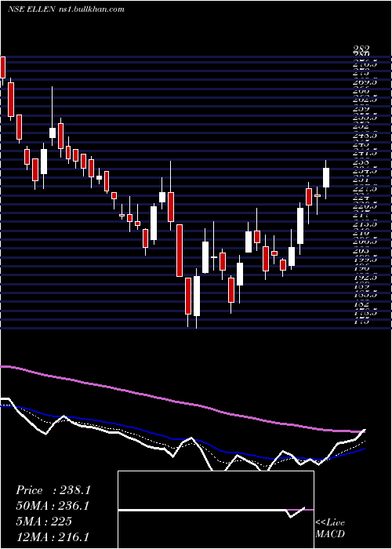The height and width of the screenshot is (549, 392).
Task: Click the 206.5 price axis label
Action: [365, 242]
